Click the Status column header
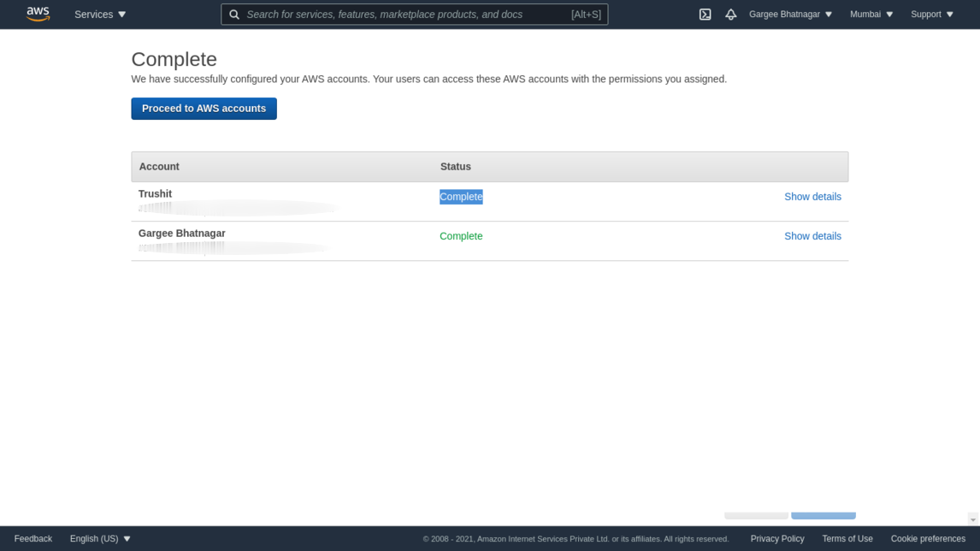Viewport: 980px width, 551px height. (x=455, y=166)
